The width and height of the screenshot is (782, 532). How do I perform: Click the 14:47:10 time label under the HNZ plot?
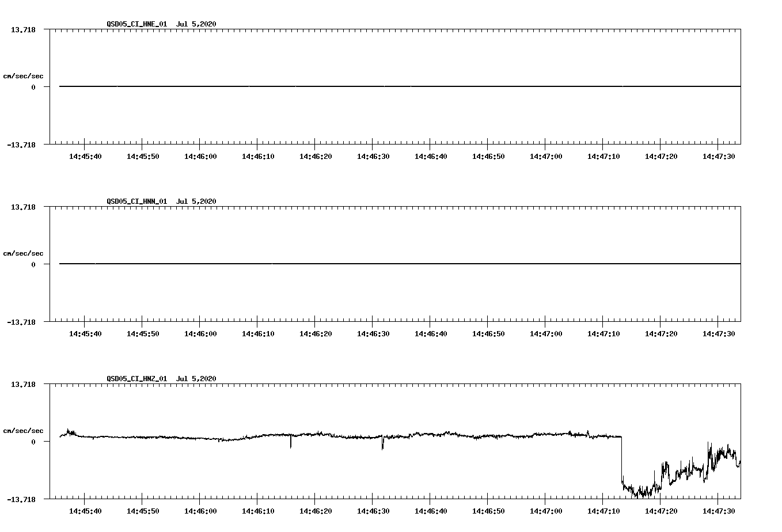coord(603,511)
